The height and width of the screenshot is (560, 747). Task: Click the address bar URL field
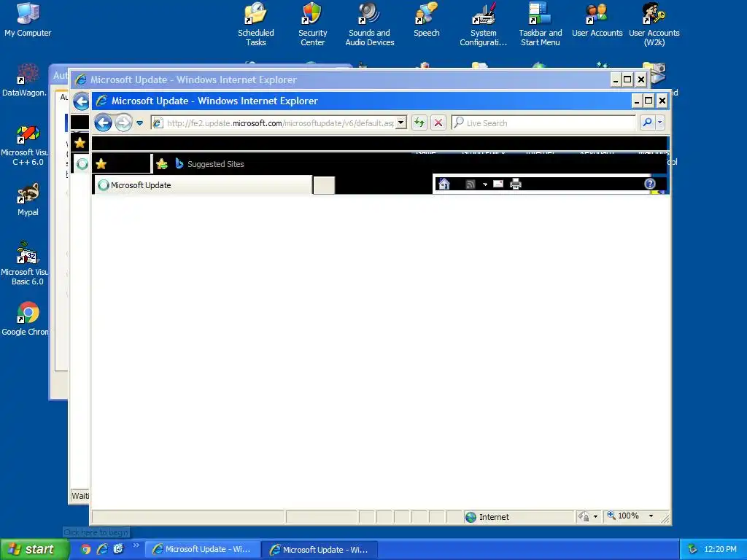point(279,122)
